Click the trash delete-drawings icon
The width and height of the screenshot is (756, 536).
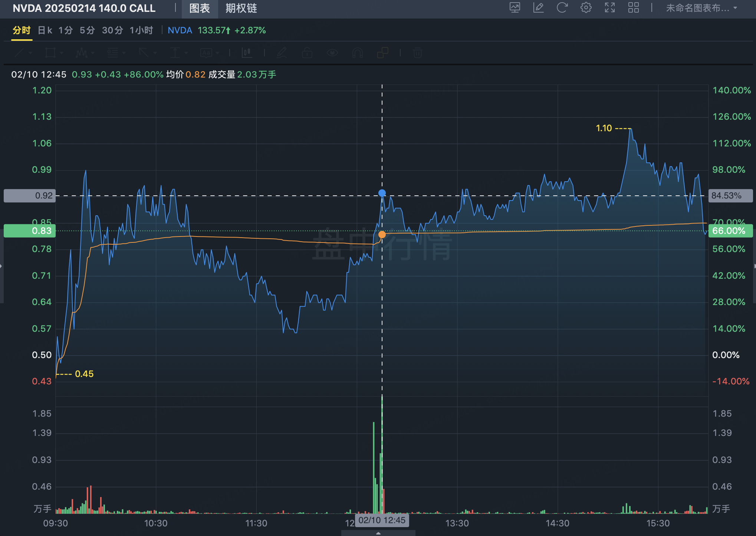pyautogui.click(x=417, y=53)
